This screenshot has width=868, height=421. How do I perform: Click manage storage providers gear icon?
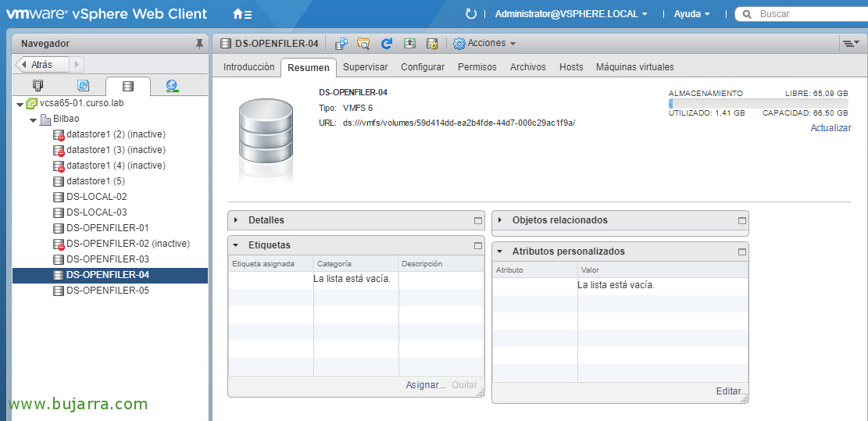(x=432, y=43)
